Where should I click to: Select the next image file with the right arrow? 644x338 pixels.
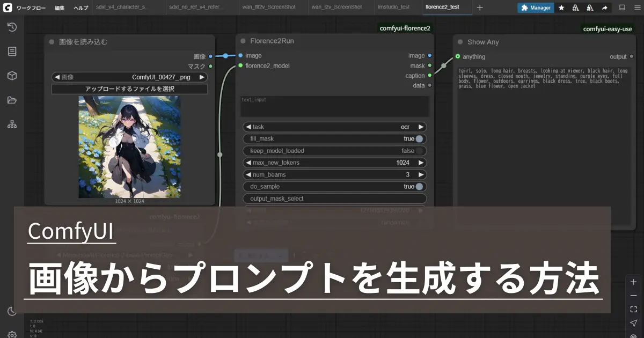pos(202,77)
